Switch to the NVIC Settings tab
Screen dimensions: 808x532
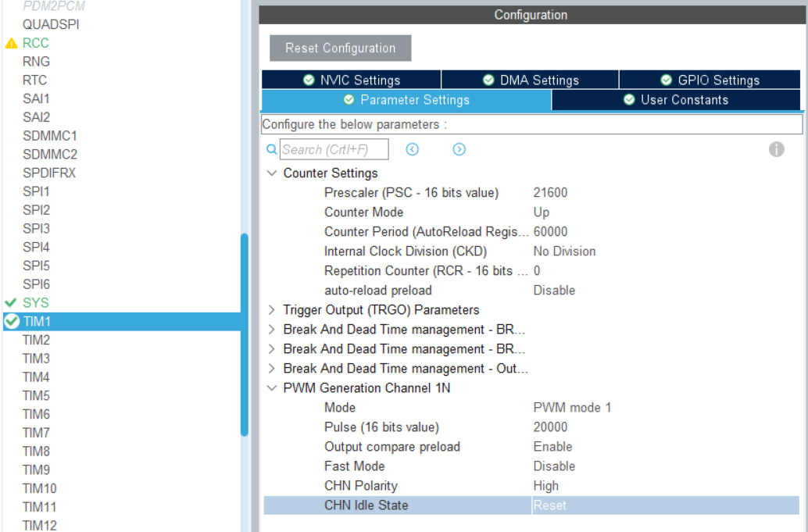pos(350,80)
